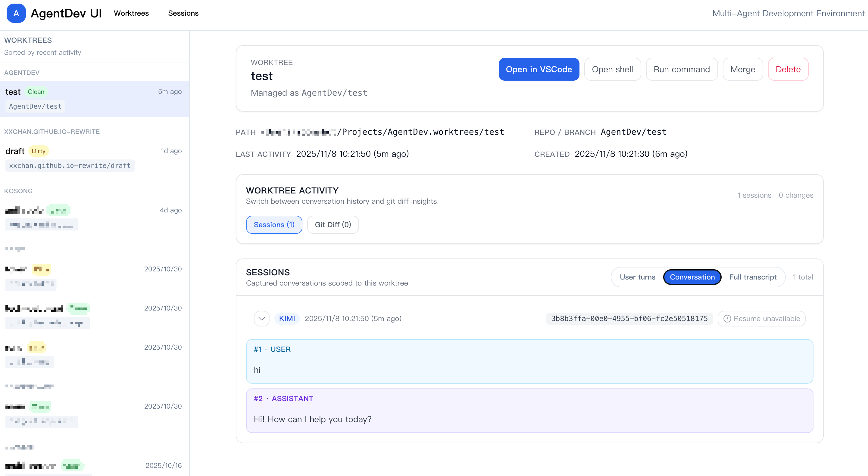Open the test worktree in VSCode
The width and height of the screenshot is (868, 476).
[539, 69]
